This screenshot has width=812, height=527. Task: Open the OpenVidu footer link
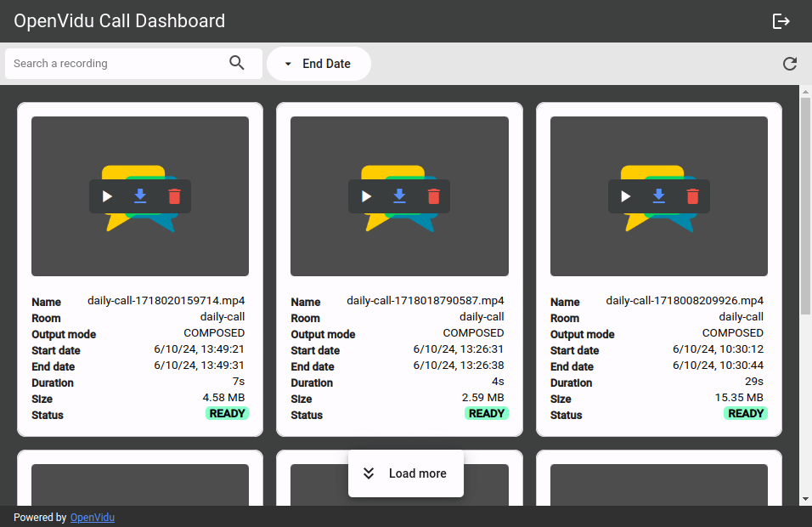point(93,517)
